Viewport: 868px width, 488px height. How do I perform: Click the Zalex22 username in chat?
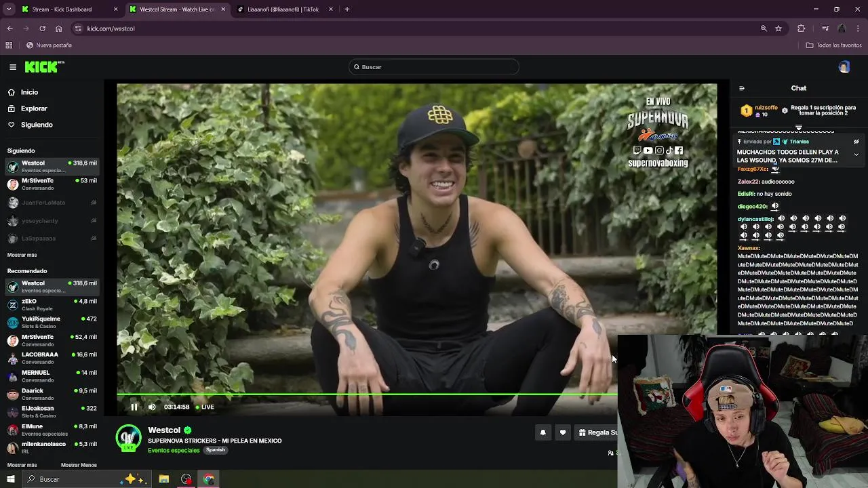coord(748,182)
